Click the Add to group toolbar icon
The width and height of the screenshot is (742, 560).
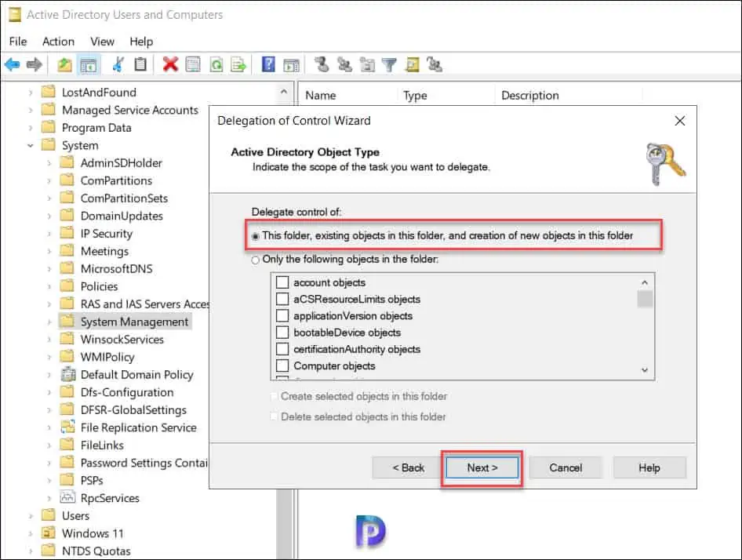[x=435, y=64]
